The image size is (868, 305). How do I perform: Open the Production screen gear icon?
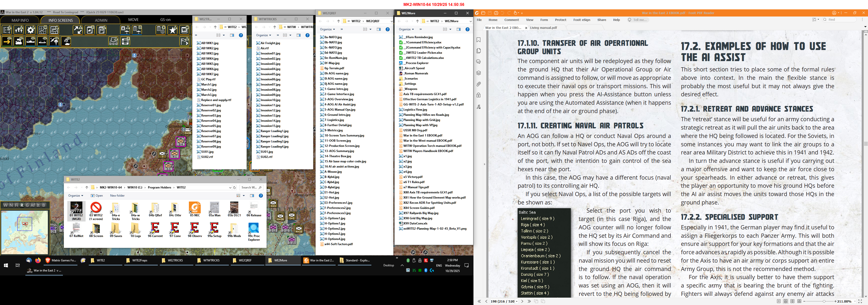click(x=30, y=30)
